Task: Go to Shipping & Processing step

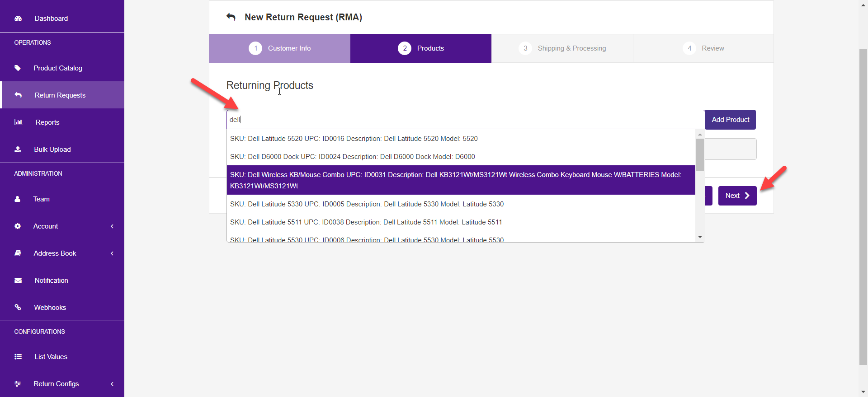Action: click(562, 48)
